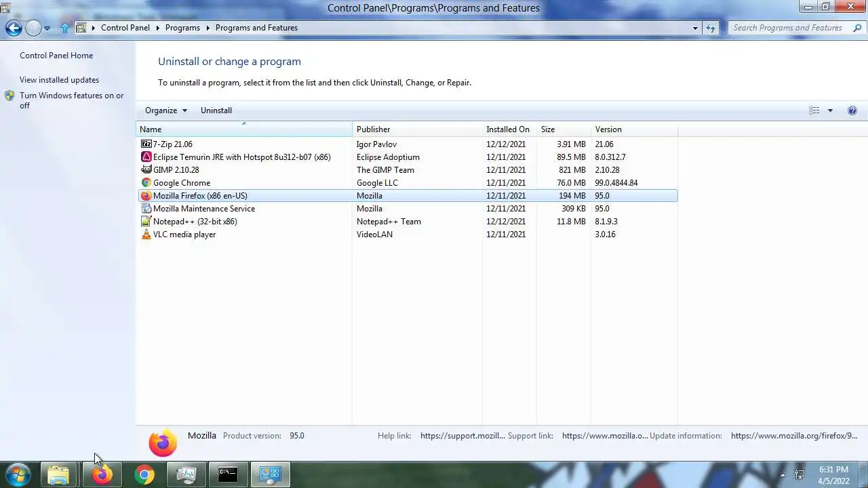The image size is (868, 488).
Task: Open Control Panel Home link
Action: point(56,56)
